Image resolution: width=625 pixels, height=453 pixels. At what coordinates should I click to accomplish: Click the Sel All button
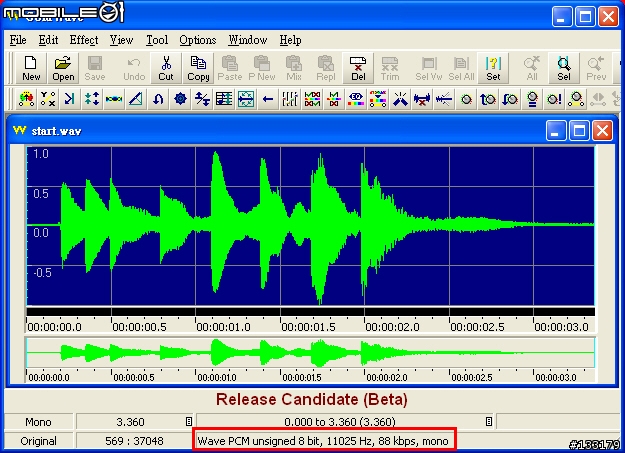point(461,68)
